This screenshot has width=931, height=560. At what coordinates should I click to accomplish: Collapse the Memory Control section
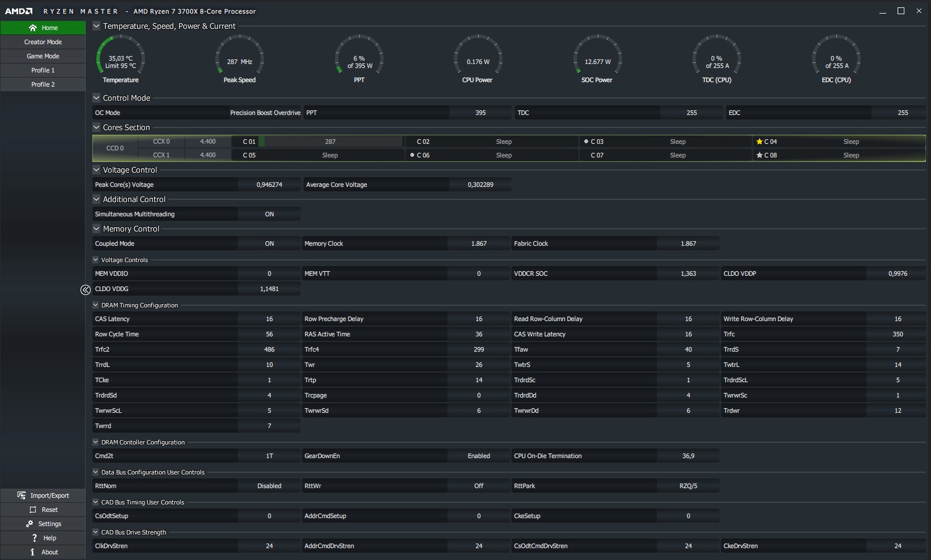(x=96, y=229)
